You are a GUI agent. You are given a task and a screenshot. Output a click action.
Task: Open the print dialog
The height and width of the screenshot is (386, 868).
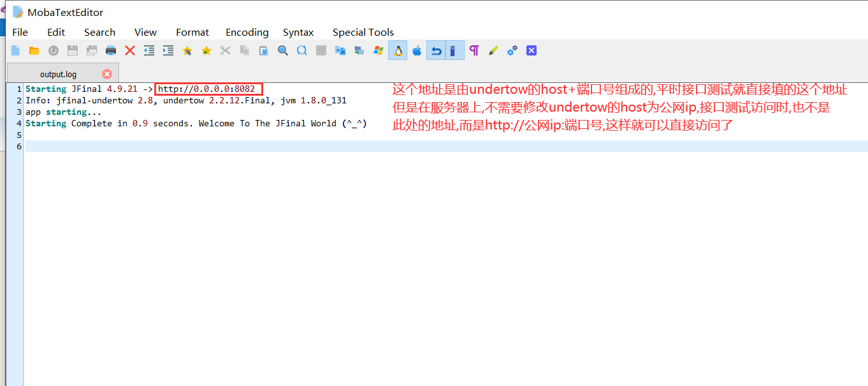tap(110, 50)
